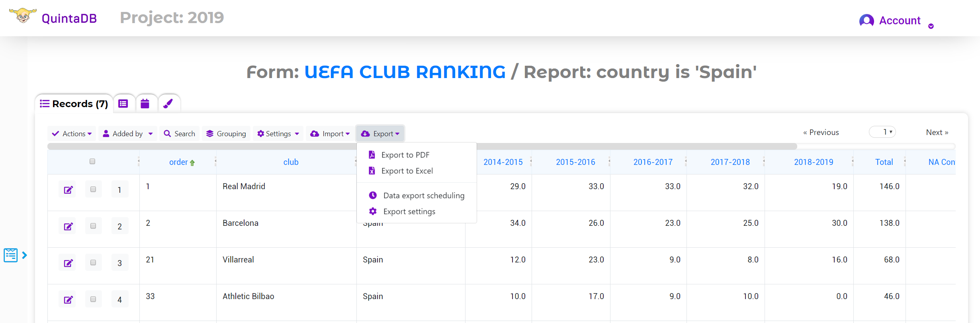Viewport: 980px width, 323px height.
Task: Open the table view tab icon
Action: coord(123,104)
